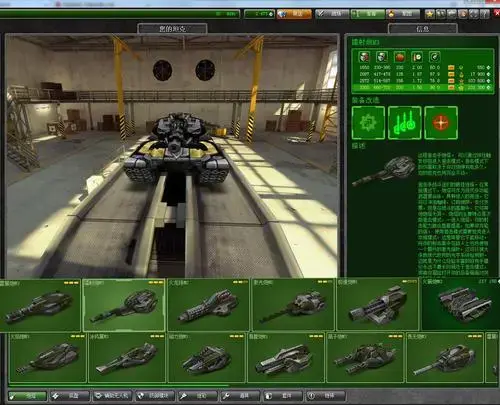Select the modification row priced 550 crystals
The width and height of the screenshot is (500, 405).
pyautogui.click(x=423, y=67)
